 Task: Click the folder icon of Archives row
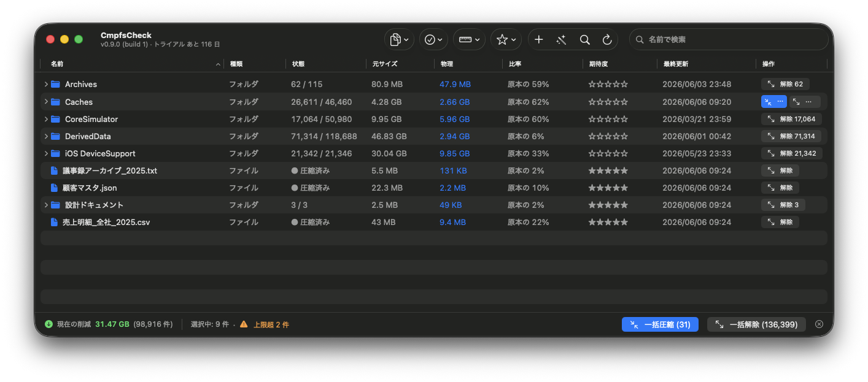tap(55, 84)
